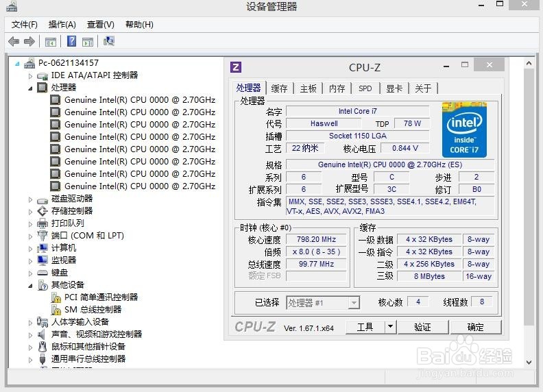Click the 核心速度 value 798.20 MHz
543x392 pixels.
[316, 240]
